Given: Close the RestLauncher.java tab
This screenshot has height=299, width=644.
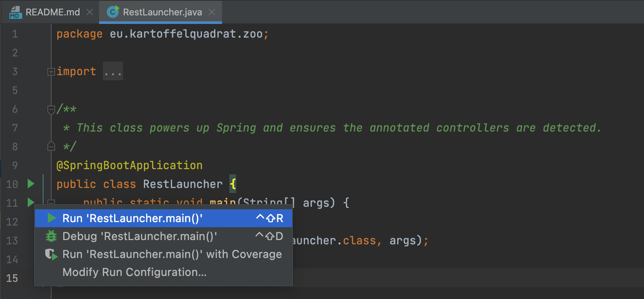Looking at the screenshot, I should (x=212, y=12).
